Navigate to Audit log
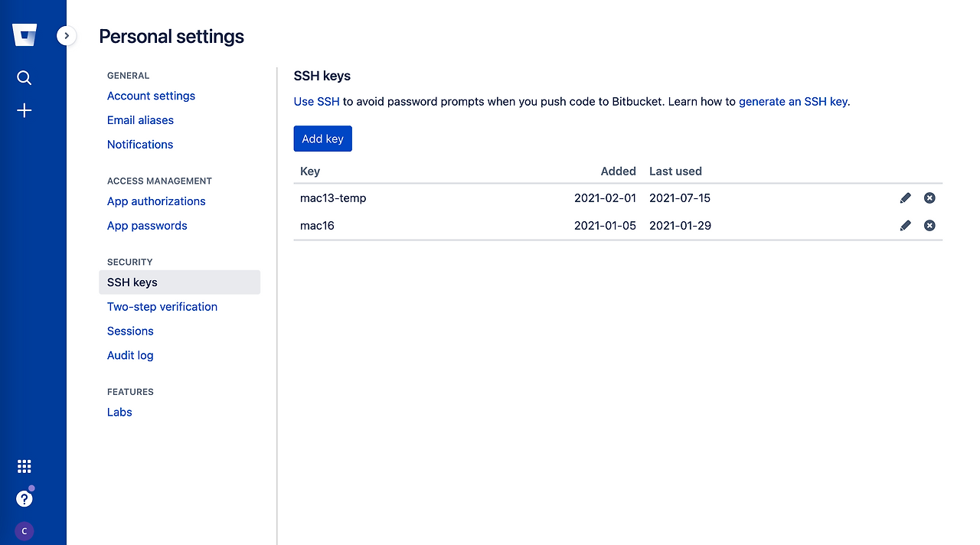The width and height of the screenshot is (980, 545). point(130,355)
